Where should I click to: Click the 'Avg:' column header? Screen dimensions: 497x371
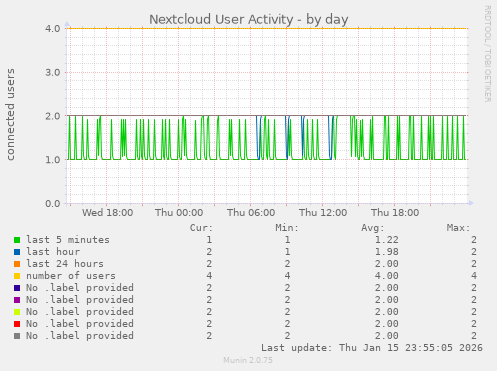[373, 228]
